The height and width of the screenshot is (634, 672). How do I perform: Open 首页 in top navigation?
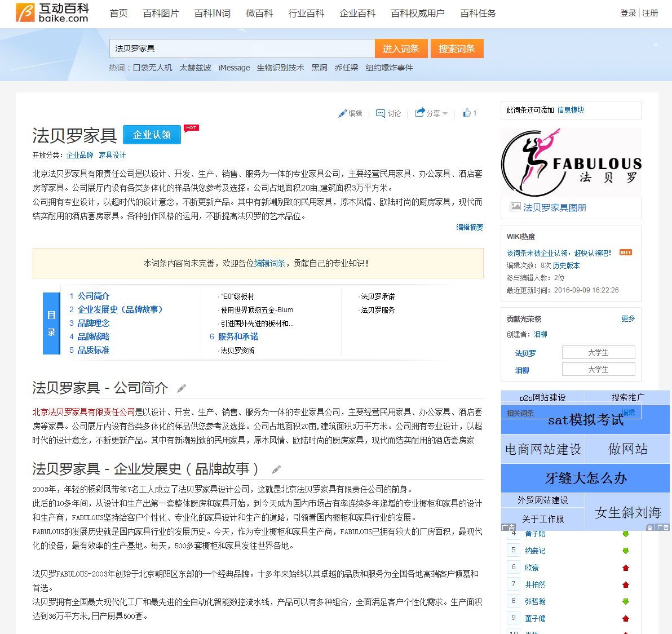(x=119, y=14)
